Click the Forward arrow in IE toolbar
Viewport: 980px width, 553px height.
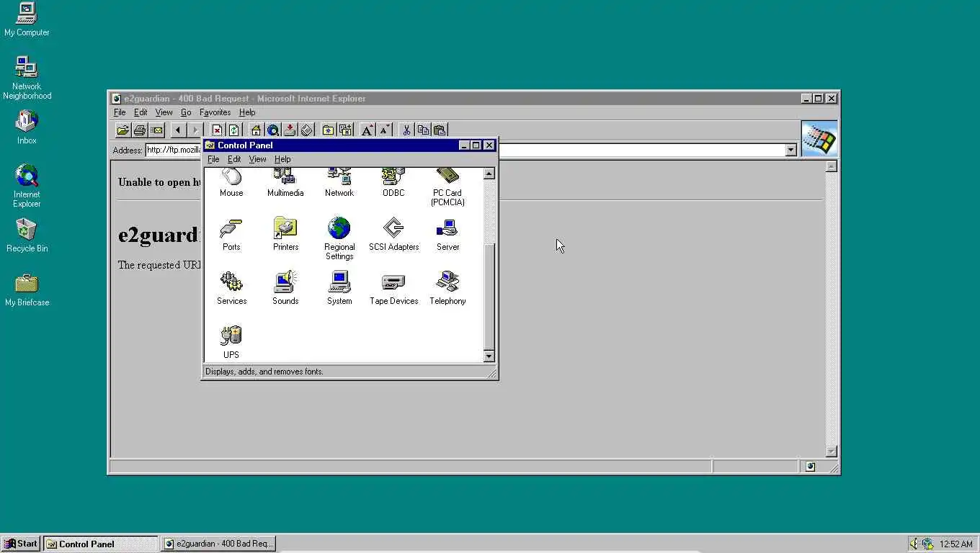click(x=195, y=130)
